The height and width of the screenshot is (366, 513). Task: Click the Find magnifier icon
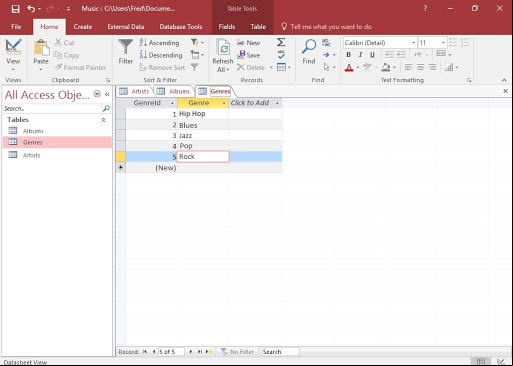pos(309,47)
